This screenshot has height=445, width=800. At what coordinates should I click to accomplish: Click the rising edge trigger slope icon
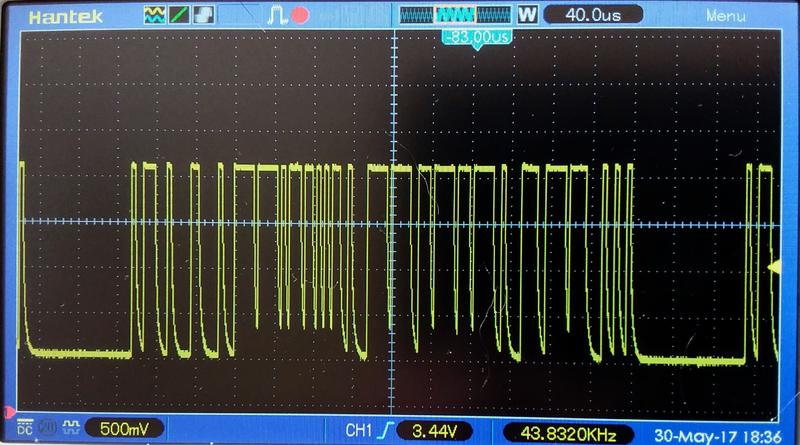pos(385,430)
